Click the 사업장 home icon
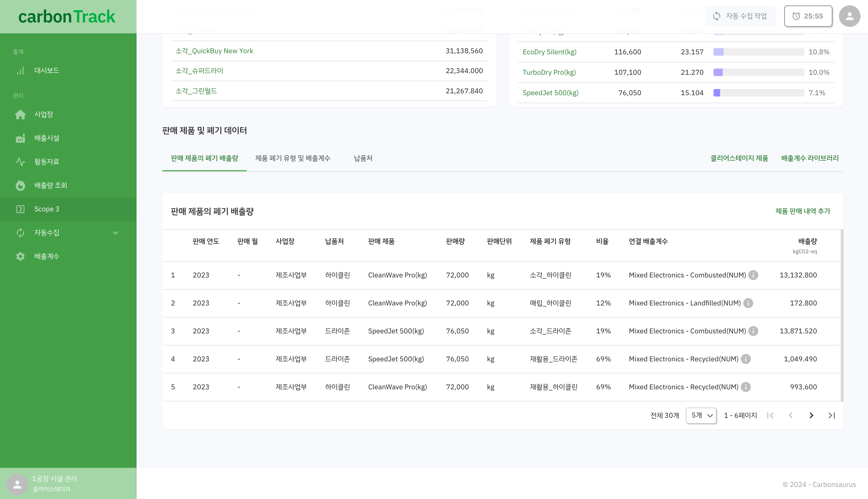The width and height of the screenshot is (868, 499). pos(20,115)
